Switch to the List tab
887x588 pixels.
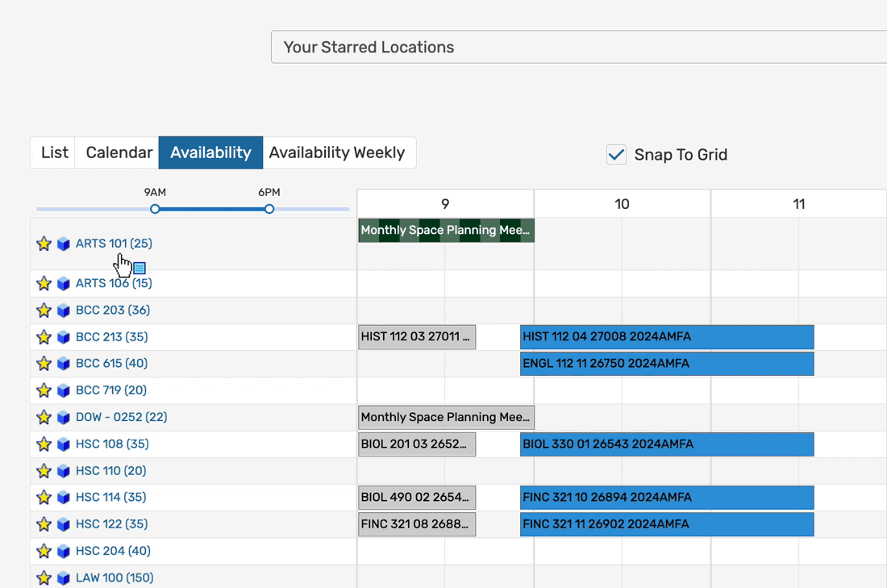(54, 152)
